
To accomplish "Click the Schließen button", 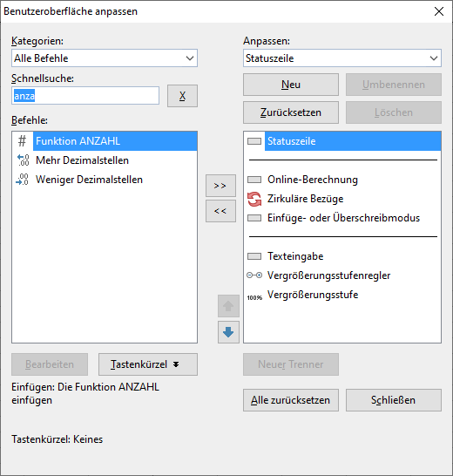I will click(x=394, y=400).
